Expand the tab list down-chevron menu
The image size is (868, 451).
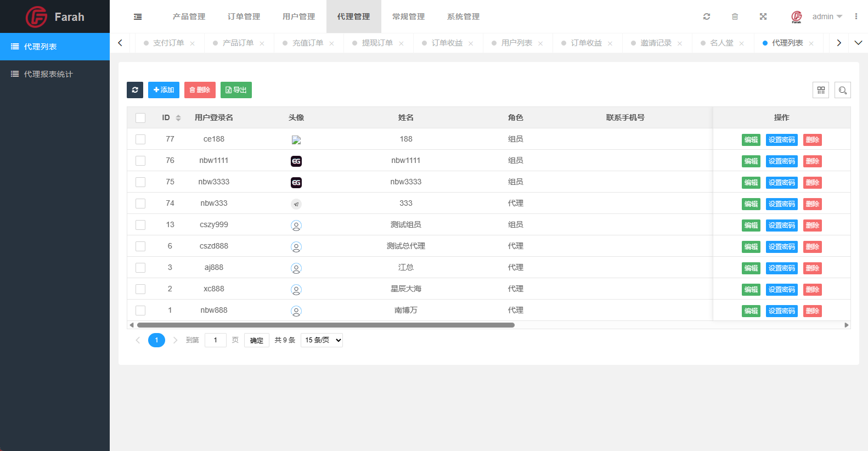tap(858, 43)
